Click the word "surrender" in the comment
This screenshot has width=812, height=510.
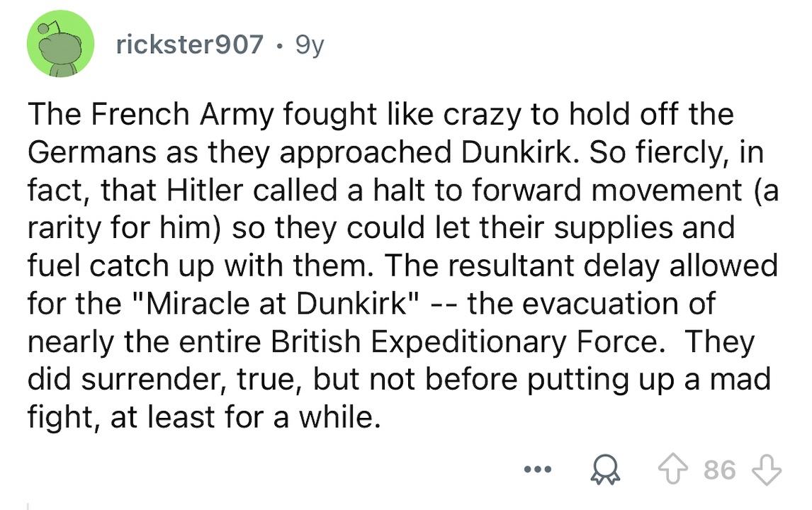pyautogui.click(x=154, y=380)
